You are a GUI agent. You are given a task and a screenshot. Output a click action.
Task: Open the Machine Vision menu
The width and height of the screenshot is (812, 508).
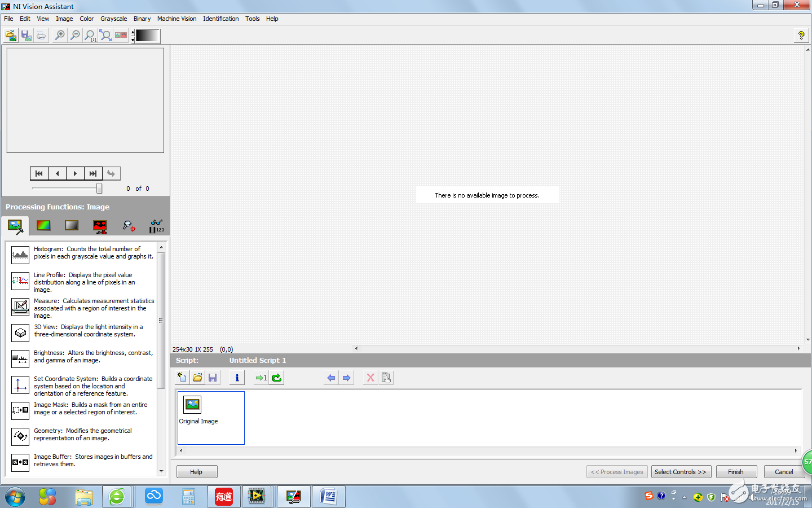coord(177,19)
